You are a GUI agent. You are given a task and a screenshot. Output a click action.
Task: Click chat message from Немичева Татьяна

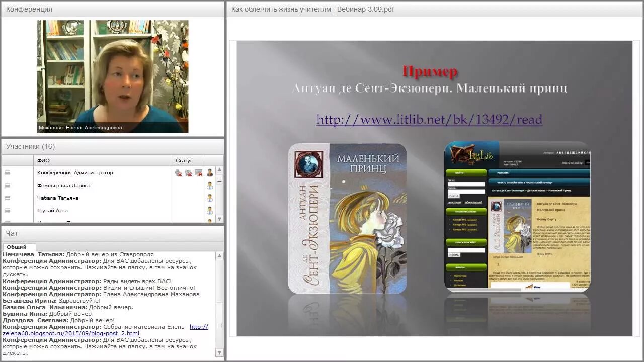pos(78,255)
